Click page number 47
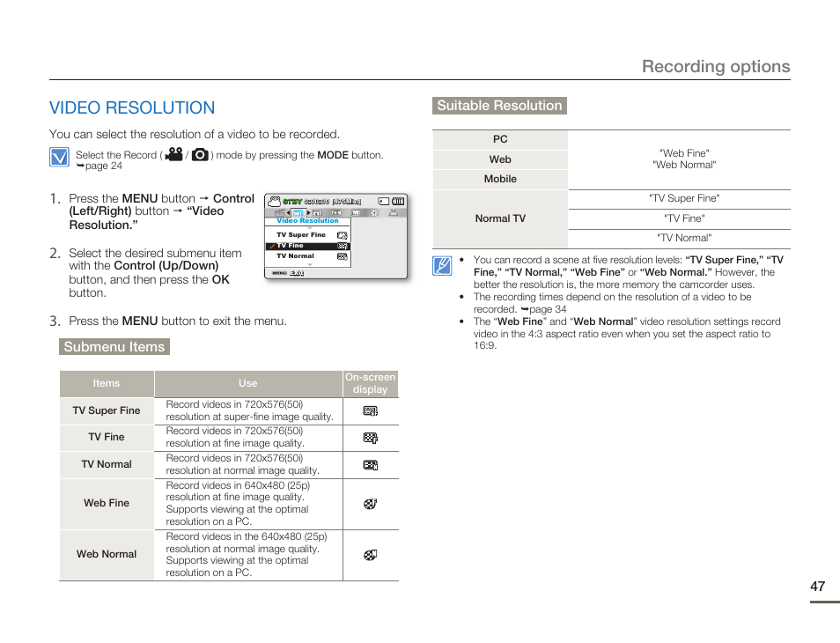 click(x=817, y=587)
